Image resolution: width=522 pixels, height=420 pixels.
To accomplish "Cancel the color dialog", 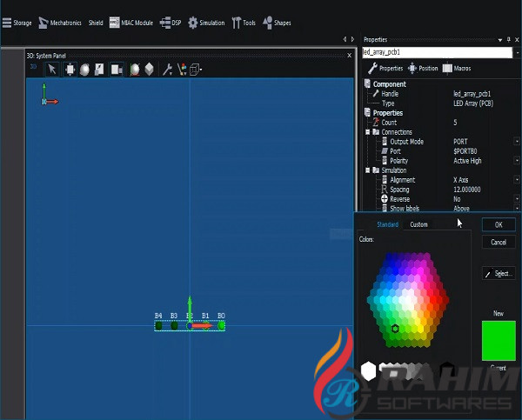I will click(x=499, y=243).
